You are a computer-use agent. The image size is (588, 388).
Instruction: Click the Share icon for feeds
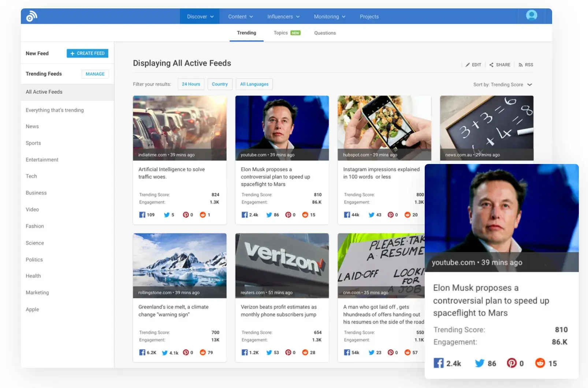pyautogui.click(x=491, y=65)
